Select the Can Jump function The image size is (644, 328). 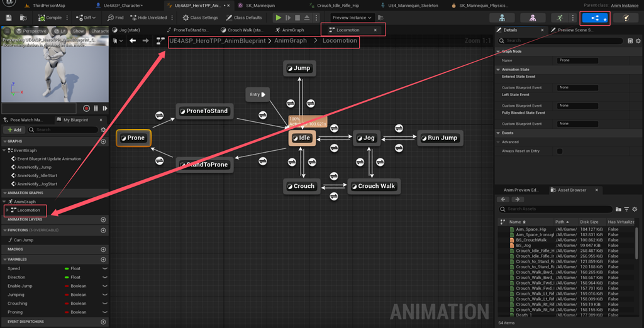(23, 240)
